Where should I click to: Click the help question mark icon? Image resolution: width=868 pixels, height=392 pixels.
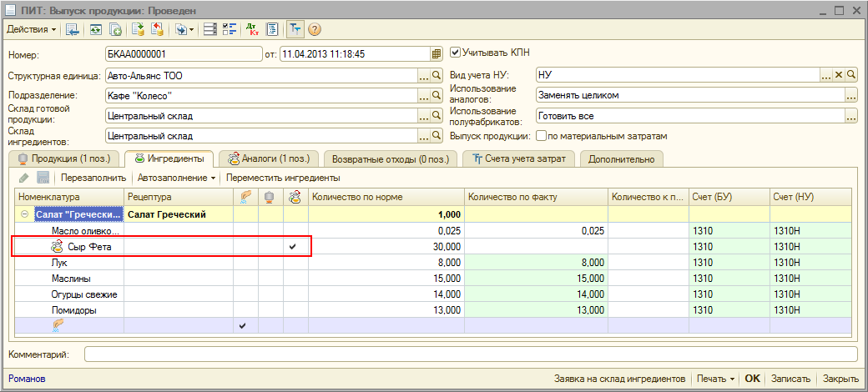tap(315, 29)
